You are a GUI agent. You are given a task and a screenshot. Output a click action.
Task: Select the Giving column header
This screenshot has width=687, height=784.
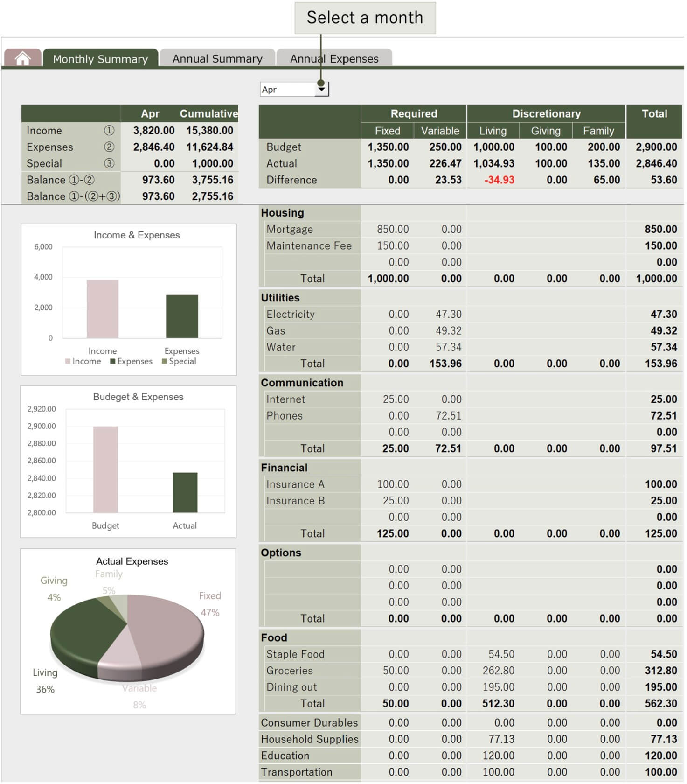(x=546, y=131)
